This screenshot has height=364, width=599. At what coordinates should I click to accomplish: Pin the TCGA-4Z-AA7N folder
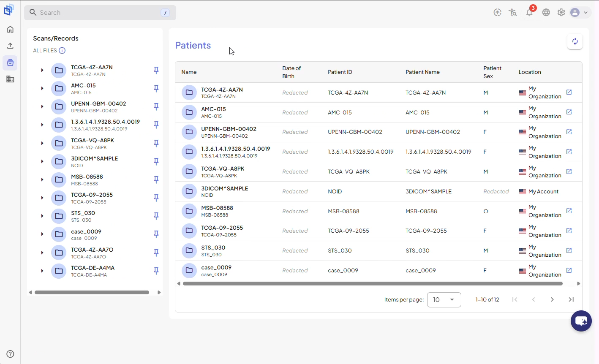[156, 71]
